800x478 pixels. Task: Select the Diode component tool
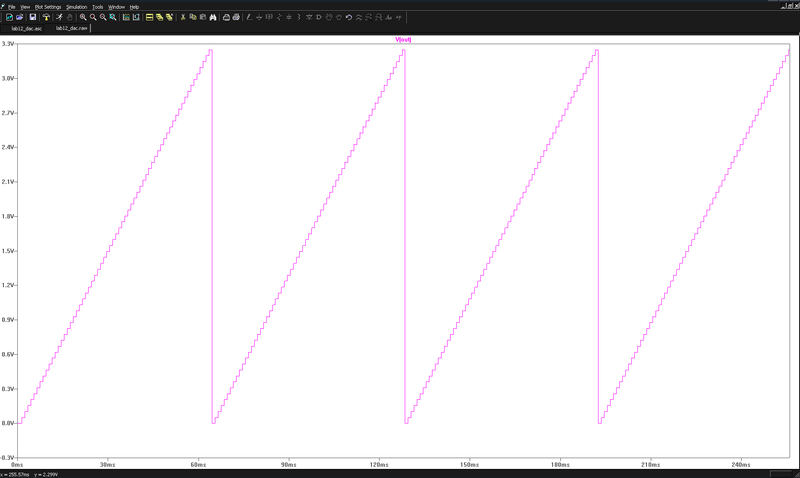point(309,17)
